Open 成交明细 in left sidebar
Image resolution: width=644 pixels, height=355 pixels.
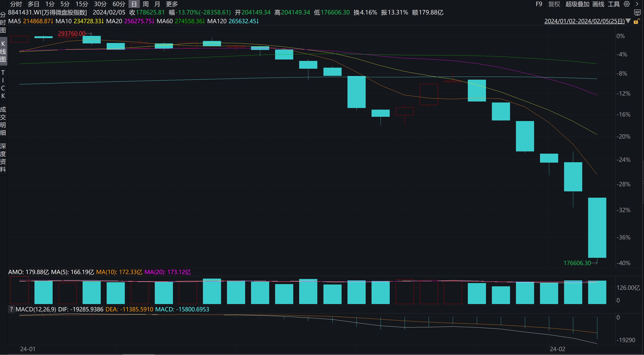(x=3, y=121)
